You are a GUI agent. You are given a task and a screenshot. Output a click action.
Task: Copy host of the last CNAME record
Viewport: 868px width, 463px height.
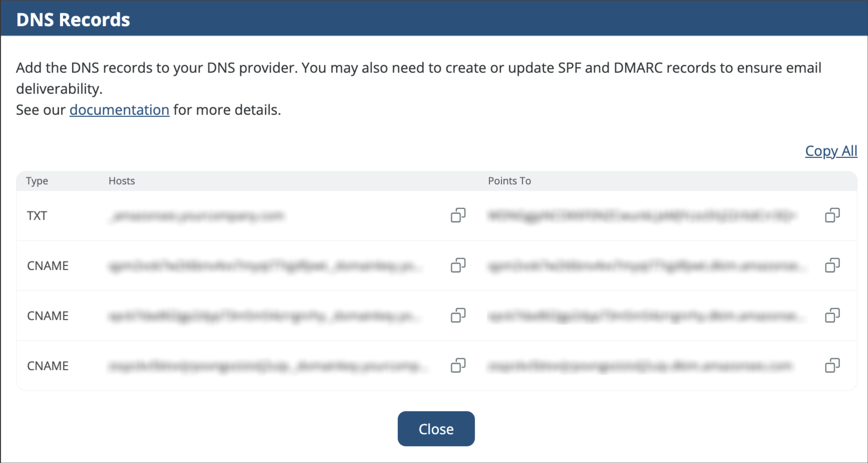(x=458, y=365)
